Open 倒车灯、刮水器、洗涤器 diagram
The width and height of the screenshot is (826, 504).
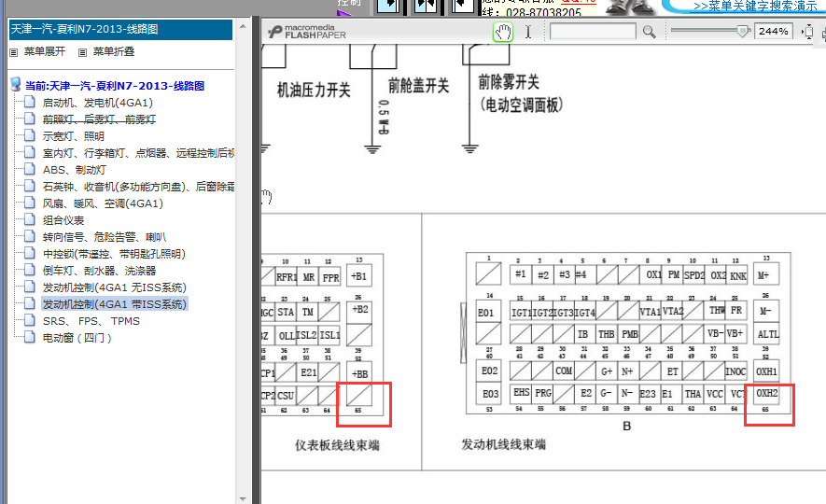pyautogui.click(x=99, y=271)
